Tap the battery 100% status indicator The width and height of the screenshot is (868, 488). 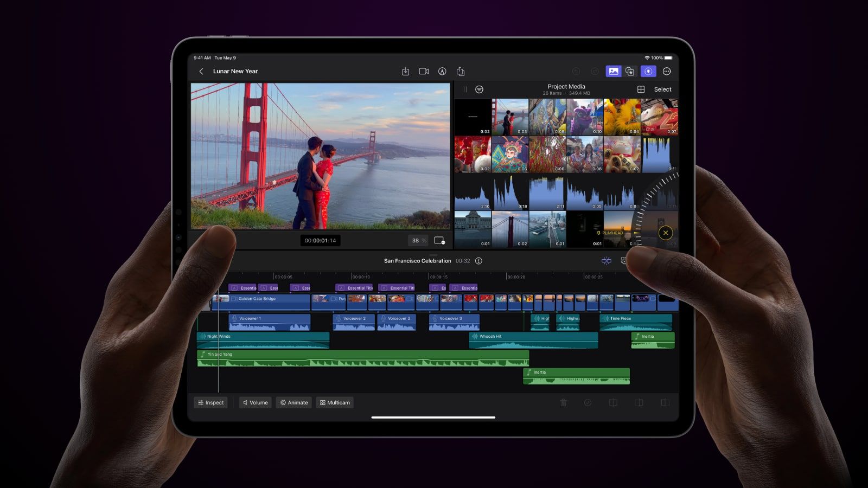(662, 57)
